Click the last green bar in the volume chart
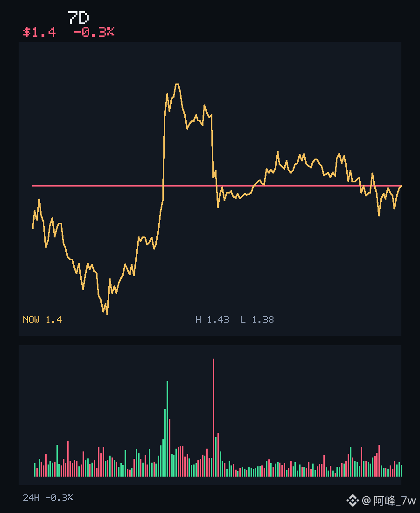Screen dimensions: 420x513 pyautogui.click(x=401, y=471)
